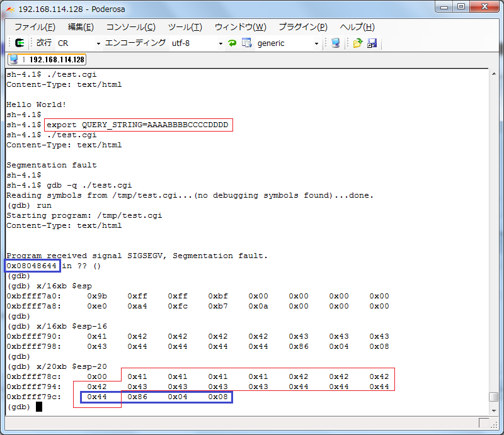Screen dimensions: 504x435
Task: Click the 'Starting program: /tmp/test.cgi' line
Action: 84,215
